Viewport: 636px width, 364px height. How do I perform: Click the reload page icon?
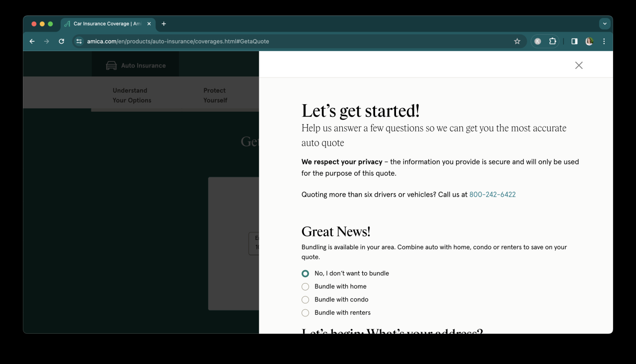click(x=62, y=41)
